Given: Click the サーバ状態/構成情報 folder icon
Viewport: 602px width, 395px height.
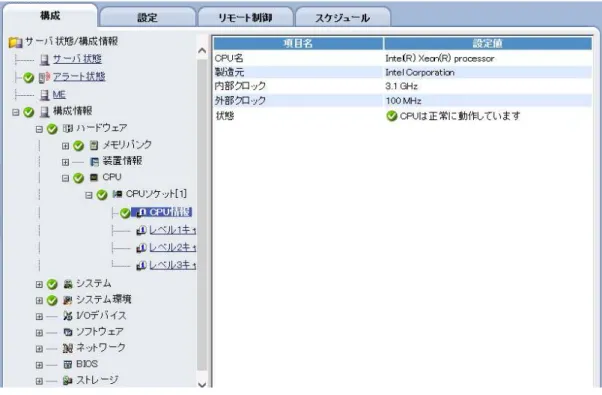Looking at the screenshot, I should coord(16,42).
